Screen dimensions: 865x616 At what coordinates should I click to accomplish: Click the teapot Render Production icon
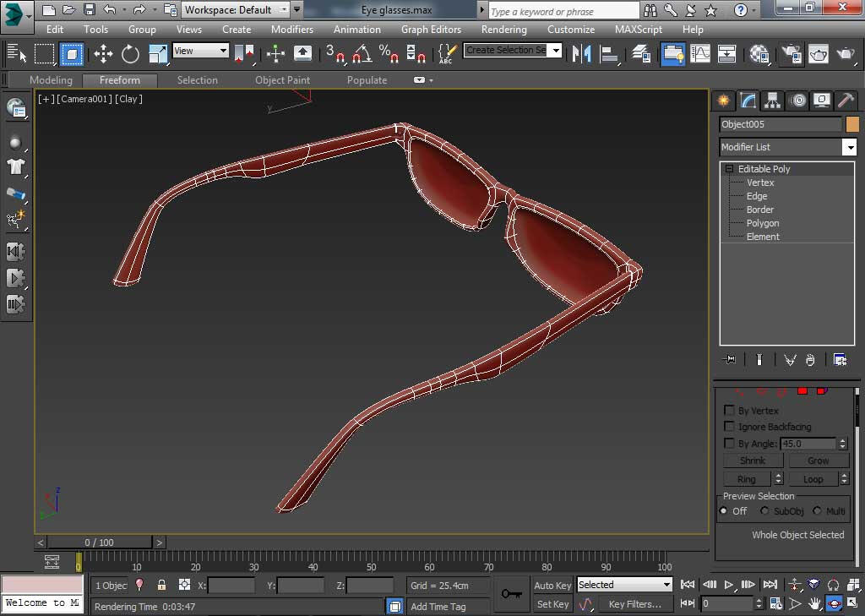coord(846,54)
